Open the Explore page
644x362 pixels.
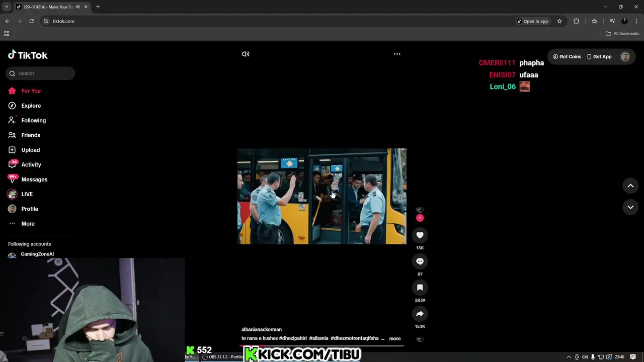[25, 106]
